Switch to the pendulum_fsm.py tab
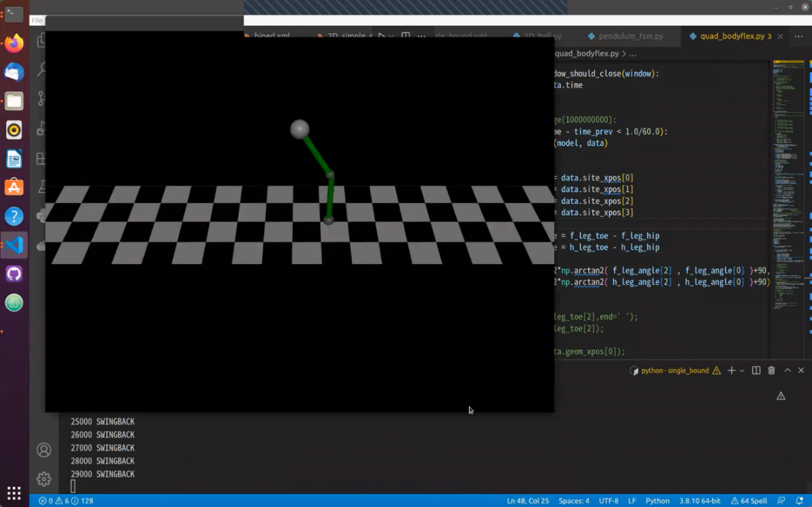The image size is (812, 507). [x=630, y=36]
